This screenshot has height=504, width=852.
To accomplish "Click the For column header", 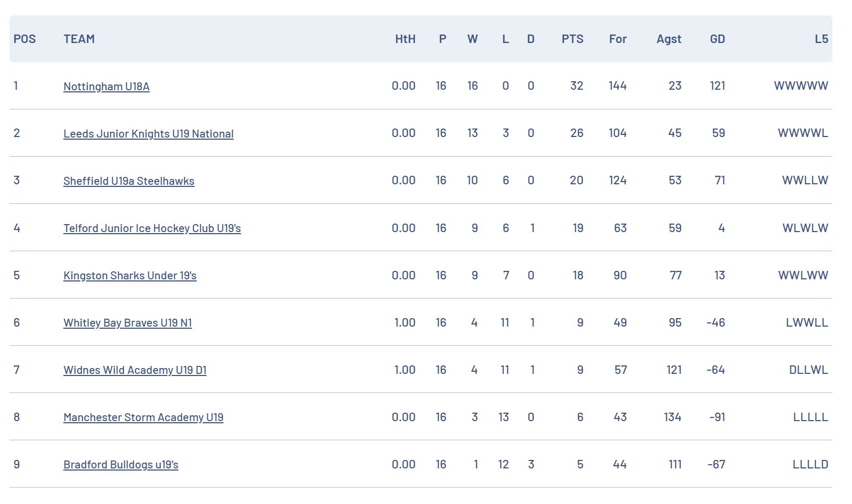I will tap(618, 39).
